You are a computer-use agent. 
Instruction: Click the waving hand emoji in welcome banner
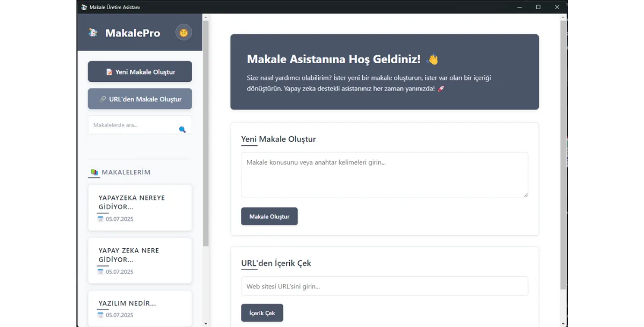pyautogui.click(x=432, y=60)
